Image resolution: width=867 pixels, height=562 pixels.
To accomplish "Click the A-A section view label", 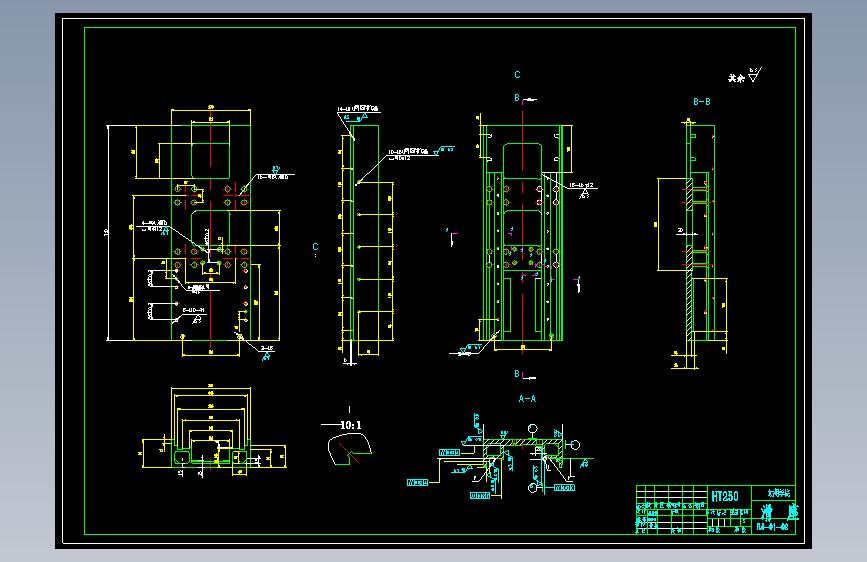I will pyautogui.click(x=527, y=398).
